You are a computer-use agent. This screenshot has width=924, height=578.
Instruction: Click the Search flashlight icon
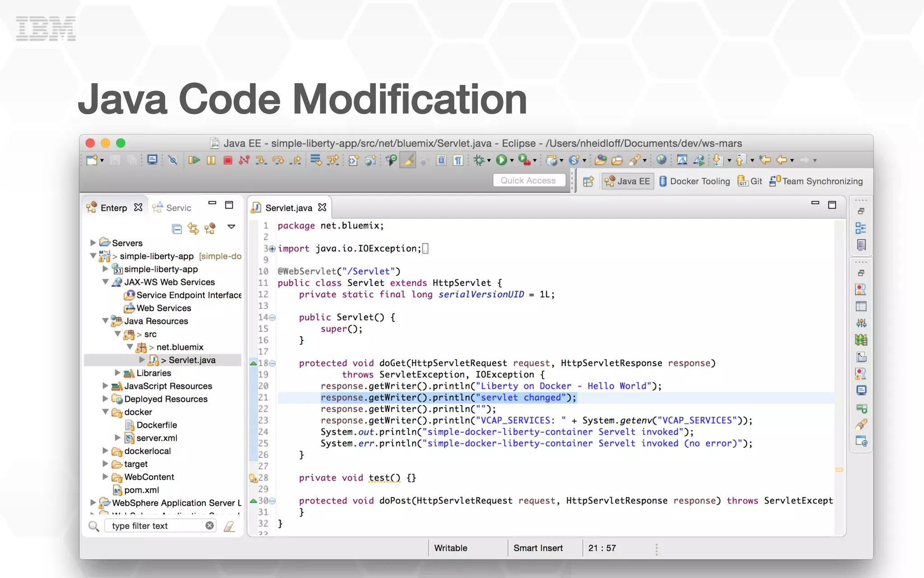click(634, 160)
